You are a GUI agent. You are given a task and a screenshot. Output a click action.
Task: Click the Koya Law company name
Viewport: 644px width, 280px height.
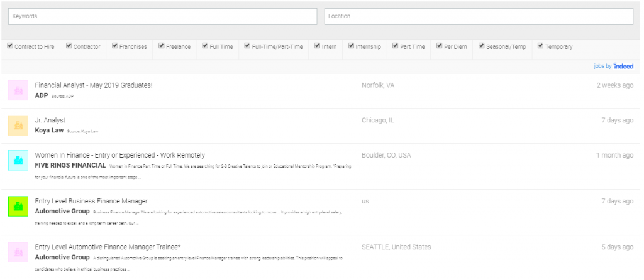point(49,131)
